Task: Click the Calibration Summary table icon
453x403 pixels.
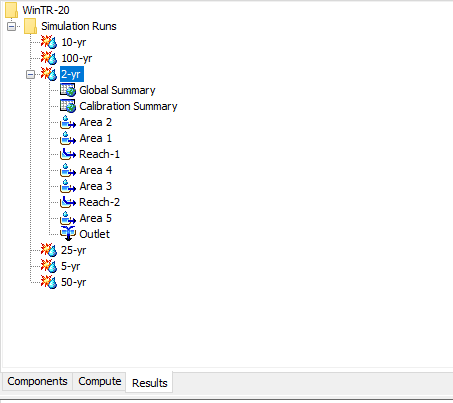Action: [68, 106]
